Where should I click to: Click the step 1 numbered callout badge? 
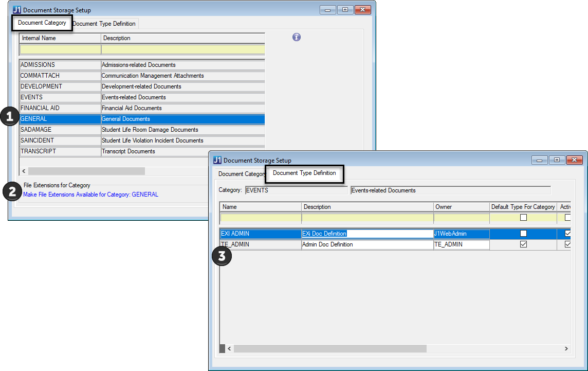pos(9,117)
